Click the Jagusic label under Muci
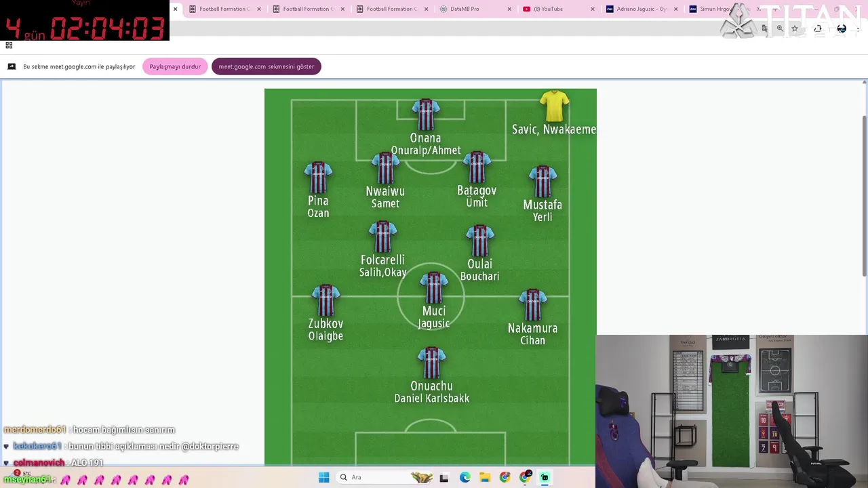 tap(433, 323)
